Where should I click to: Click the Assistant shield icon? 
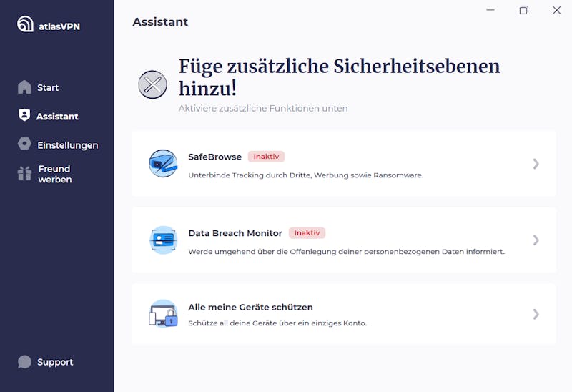point(24,115)
